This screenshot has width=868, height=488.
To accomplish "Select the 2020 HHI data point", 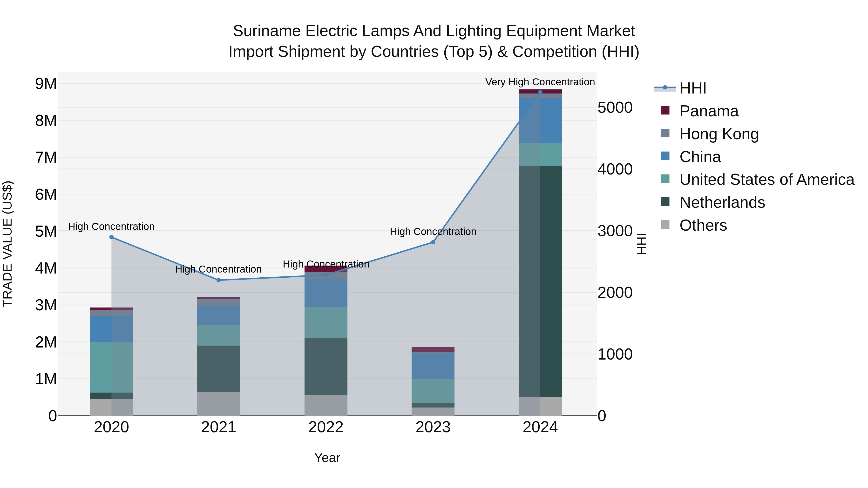I will coord(112,237).
